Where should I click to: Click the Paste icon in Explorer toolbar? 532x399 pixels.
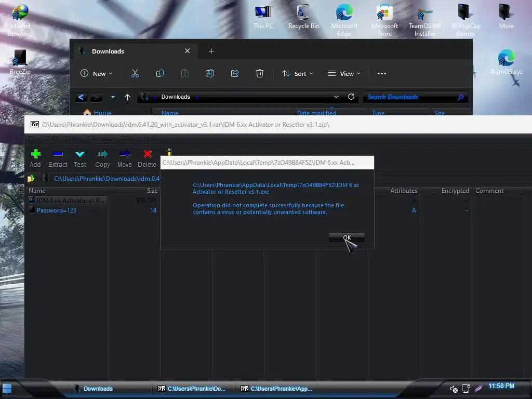pos(185,74)
